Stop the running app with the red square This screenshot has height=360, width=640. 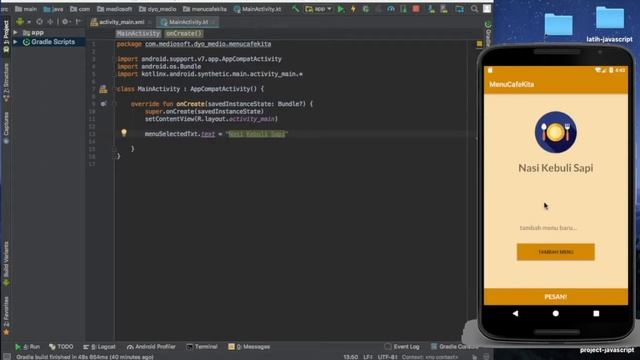coord(416,9)
